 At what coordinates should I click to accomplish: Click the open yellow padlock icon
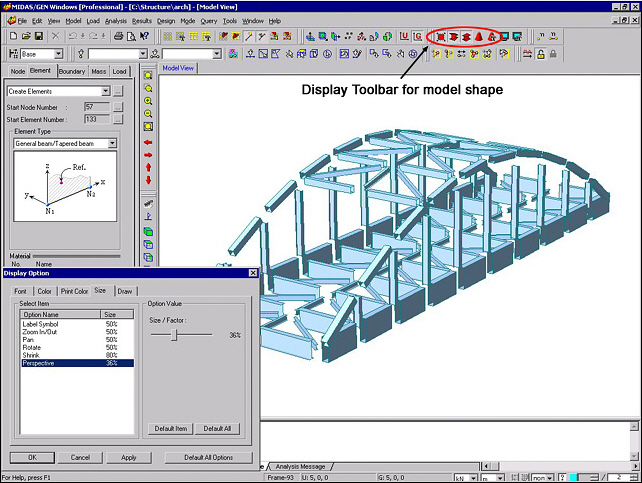tap(540, 54)
